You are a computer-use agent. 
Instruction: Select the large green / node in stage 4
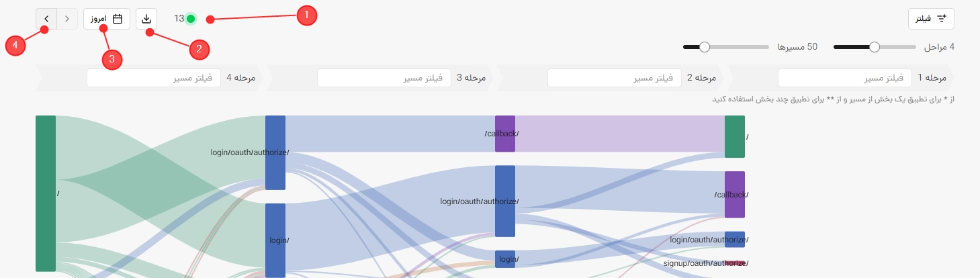coord(46,193)
